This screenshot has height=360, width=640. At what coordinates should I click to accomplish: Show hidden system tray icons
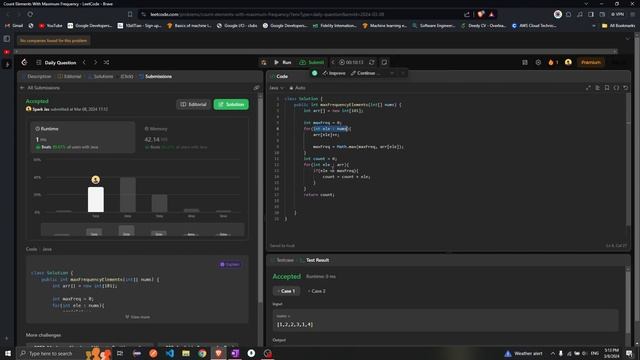click(553, 353)
